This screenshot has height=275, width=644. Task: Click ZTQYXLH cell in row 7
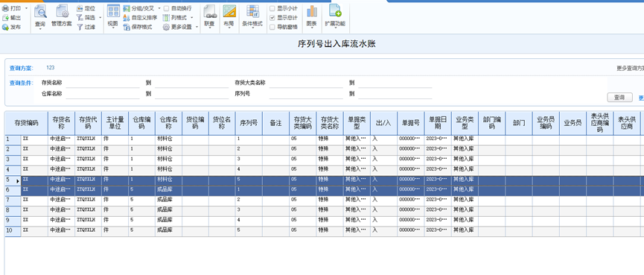88,200
